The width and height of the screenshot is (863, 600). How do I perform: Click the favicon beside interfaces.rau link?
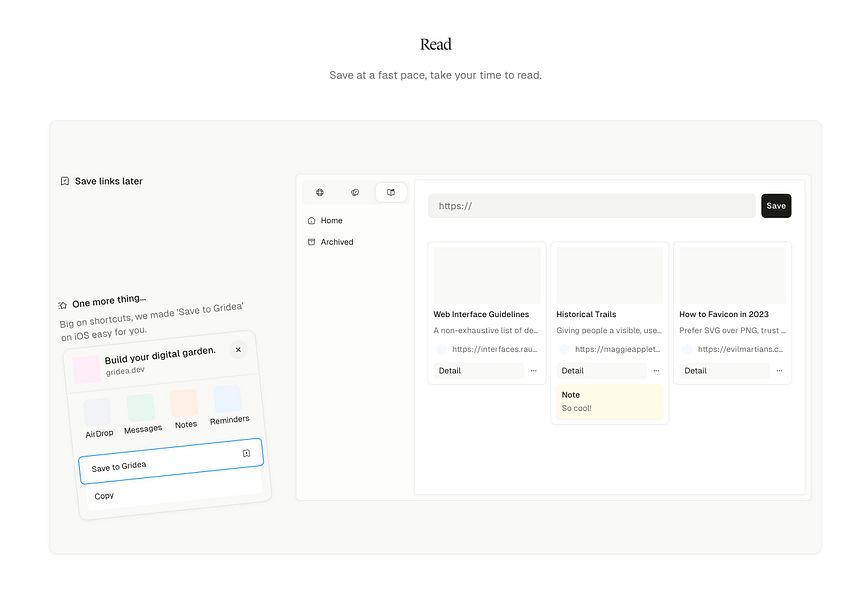point(441,349)
